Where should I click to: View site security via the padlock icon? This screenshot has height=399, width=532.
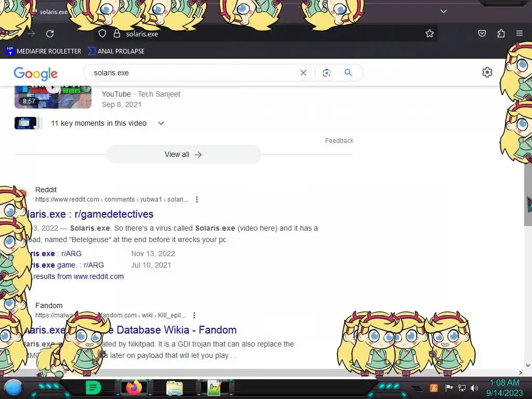pyautogui.click(x=117, y=34)
